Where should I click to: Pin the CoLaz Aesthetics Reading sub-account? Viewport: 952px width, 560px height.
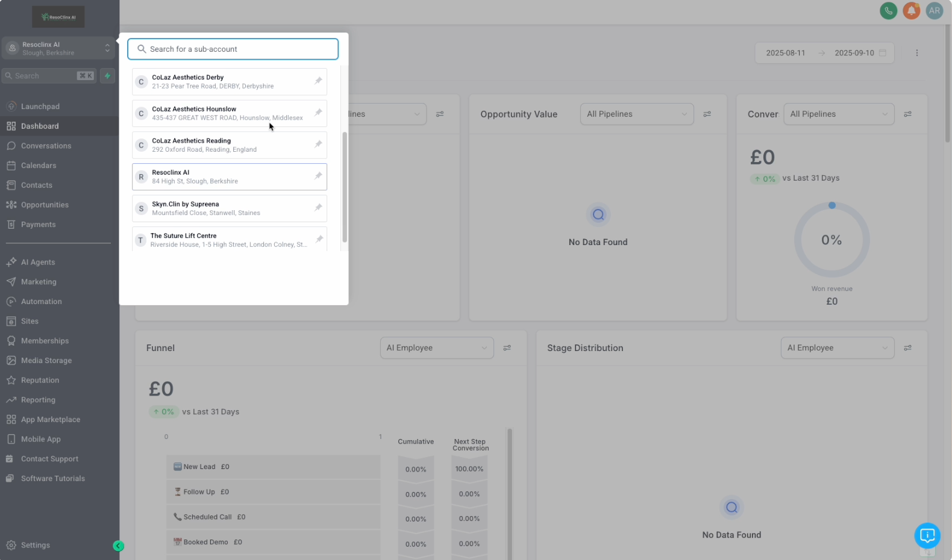(x=318, y=145)
